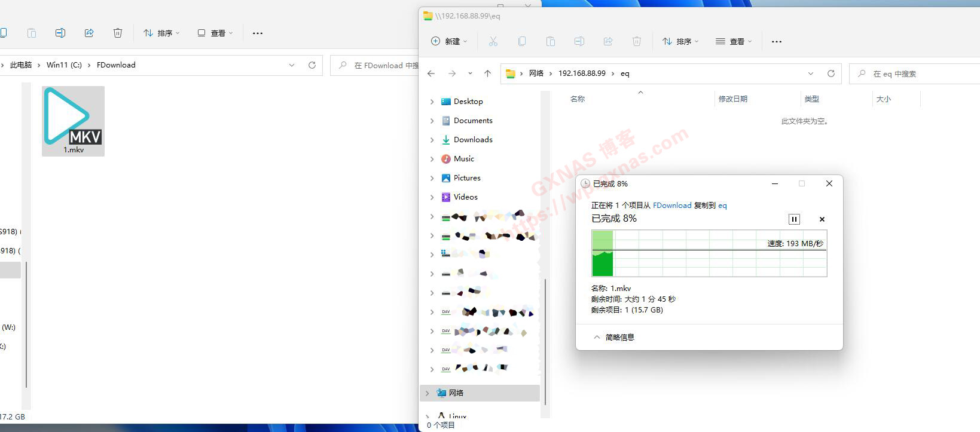This screenshot has height=432, width=980.
Task: Go up one folder level
Action: point(487,73)
